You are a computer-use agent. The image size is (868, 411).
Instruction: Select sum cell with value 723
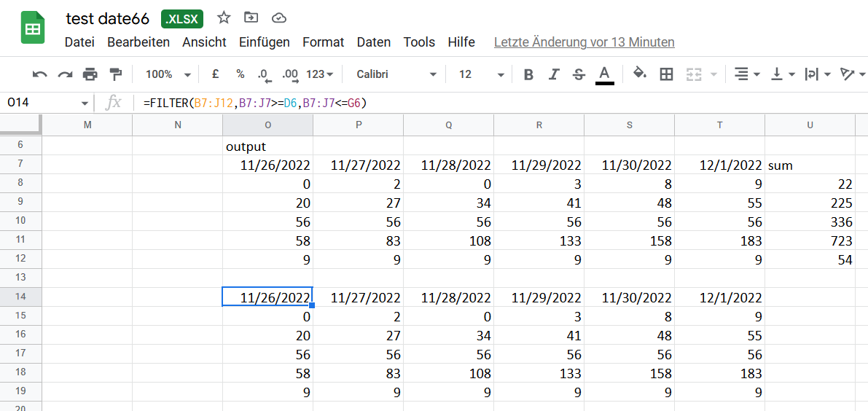coord(810,240)
